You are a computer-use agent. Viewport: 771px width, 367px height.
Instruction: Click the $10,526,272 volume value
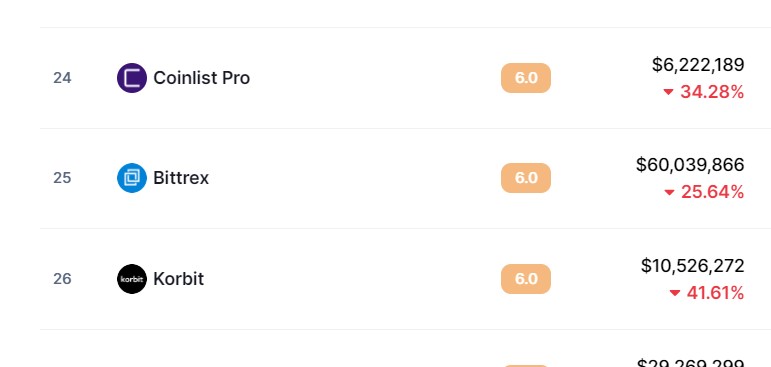pyautogui.click(x=692, y=266)
